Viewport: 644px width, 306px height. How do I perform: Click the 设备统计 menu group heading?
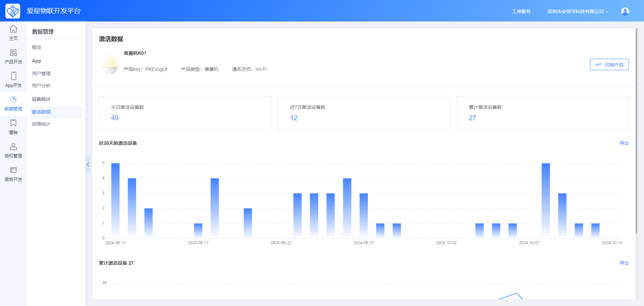41,99
